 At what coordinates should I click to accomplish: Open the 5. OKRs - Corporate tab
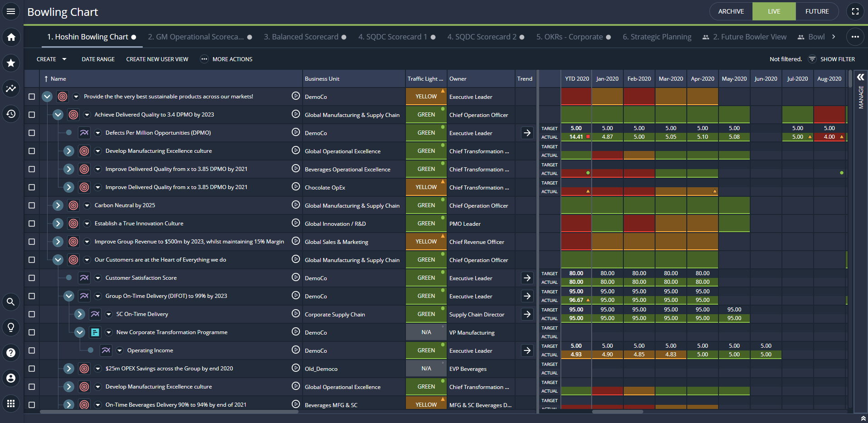(569, 37)
